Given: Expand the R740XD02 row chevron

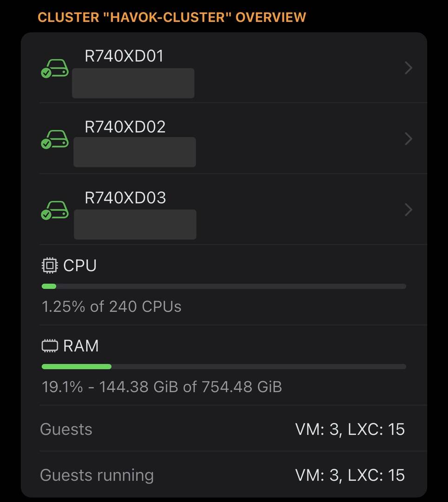Looking at the screenshot, I should point(408,139).
